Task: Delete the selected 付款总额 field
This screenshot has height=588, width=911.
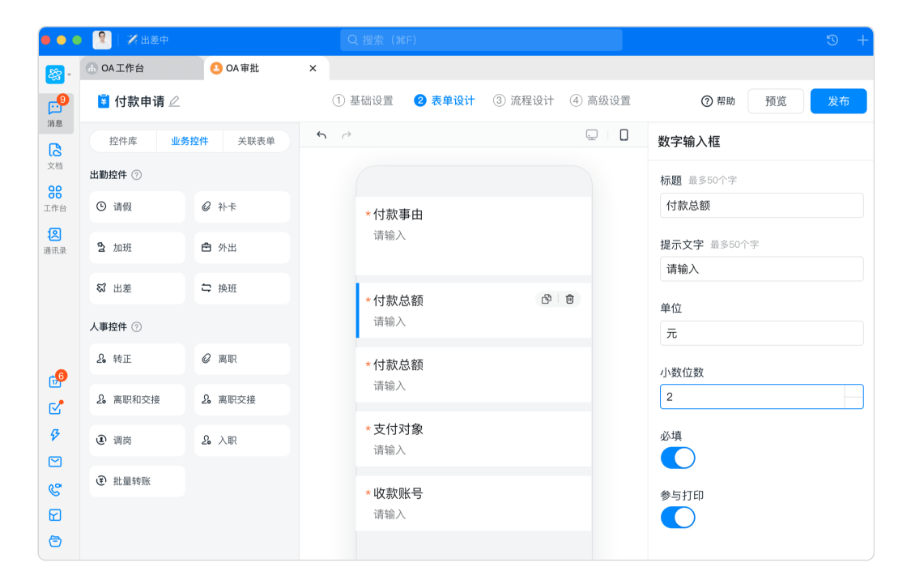Action: [x=570, y=299]
